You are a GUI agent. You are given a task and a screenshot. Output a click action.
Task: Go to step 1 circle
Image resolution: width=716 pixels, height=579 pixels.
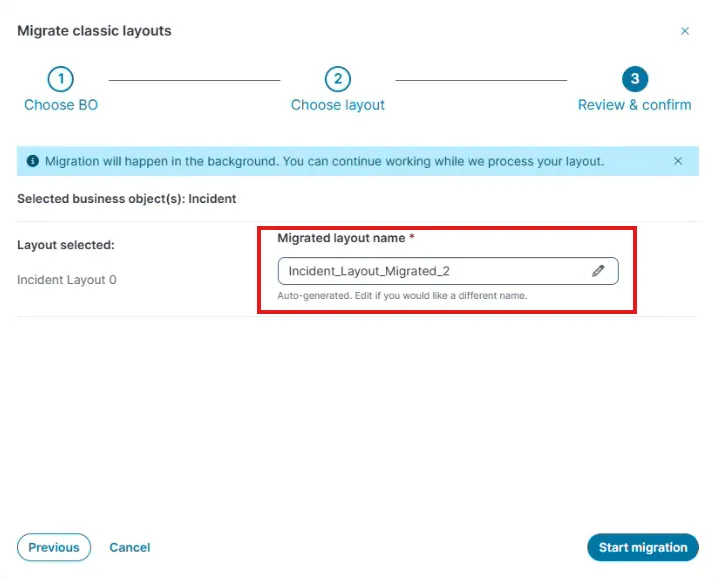point(61,79)
